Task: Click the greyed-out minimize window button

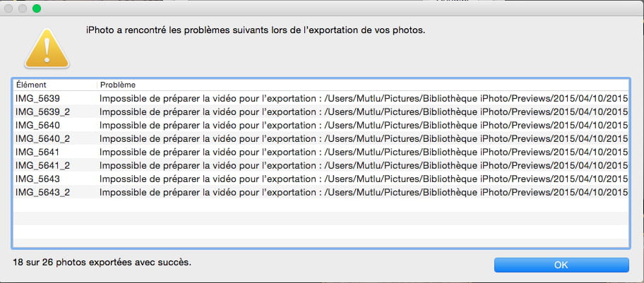Action: (22, 8)
